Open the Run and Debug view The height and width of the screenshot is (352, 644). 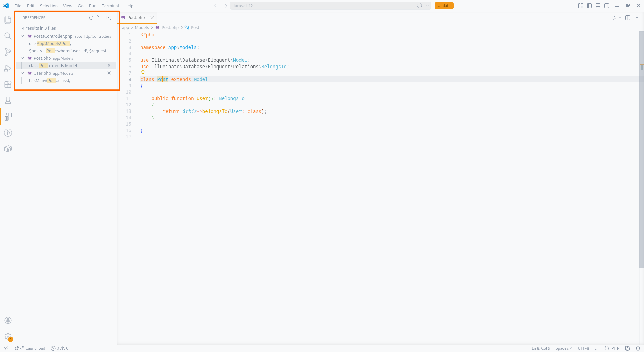click(x=8, y=68)
